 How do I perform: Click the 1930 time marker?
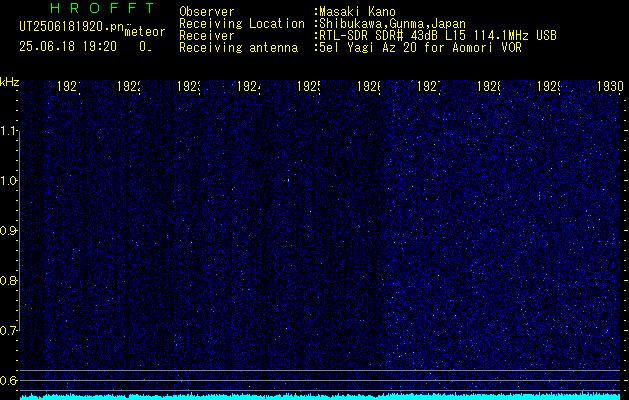[610, 86]
